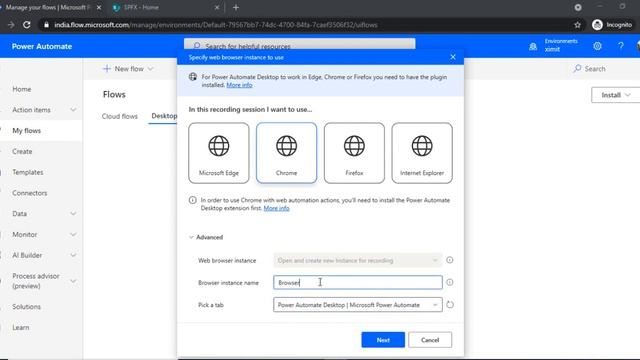
Task: Open More info link in plugin banner
Action: [239, 85]
